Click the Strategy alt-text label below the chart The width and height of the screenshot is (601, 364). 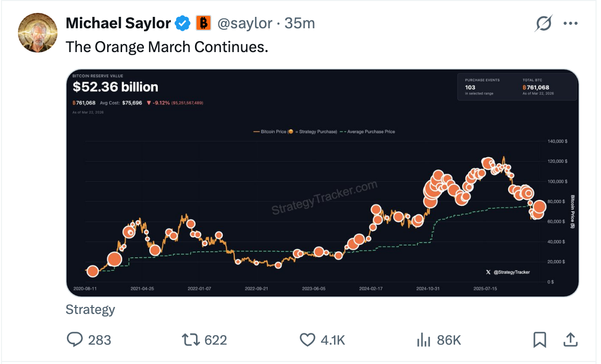click(x=90, y=309)
